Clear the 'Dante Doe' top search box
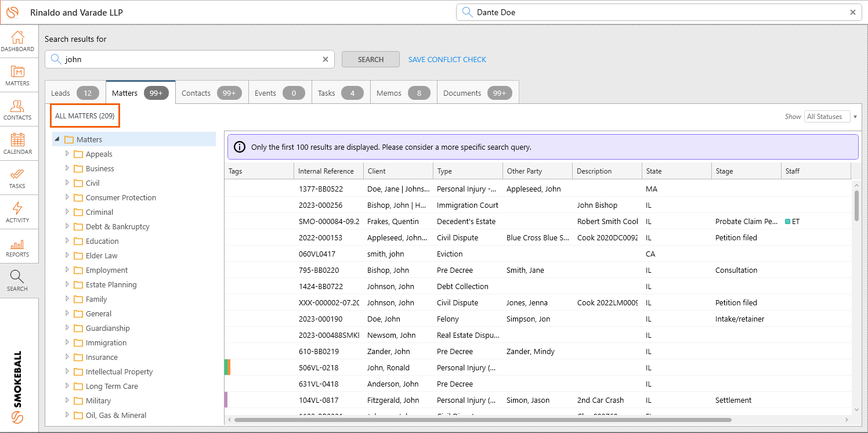 pos(853,12)
